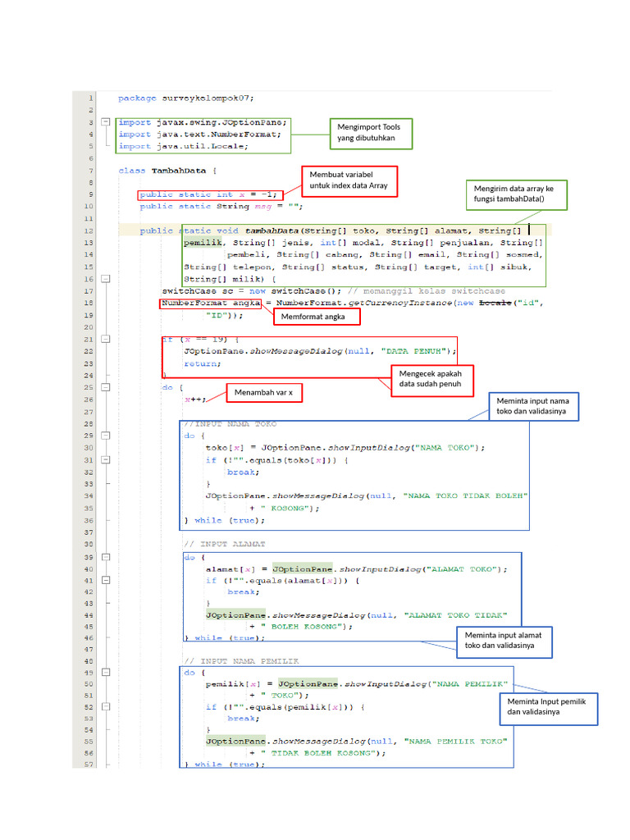Click the '"ALAMAT TOKO TIDAK"' string on line 44

pos(455,615)
